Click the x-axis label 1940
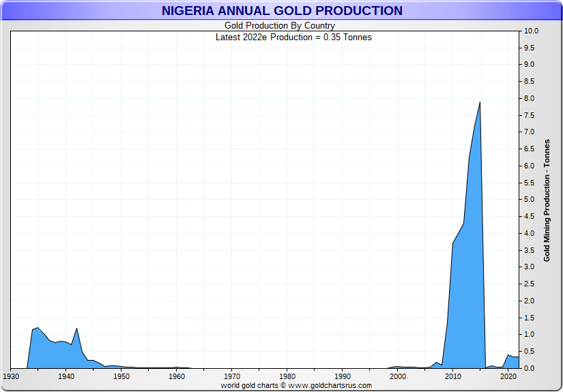This screenshot has height=392, width=563. click(66, 376)
